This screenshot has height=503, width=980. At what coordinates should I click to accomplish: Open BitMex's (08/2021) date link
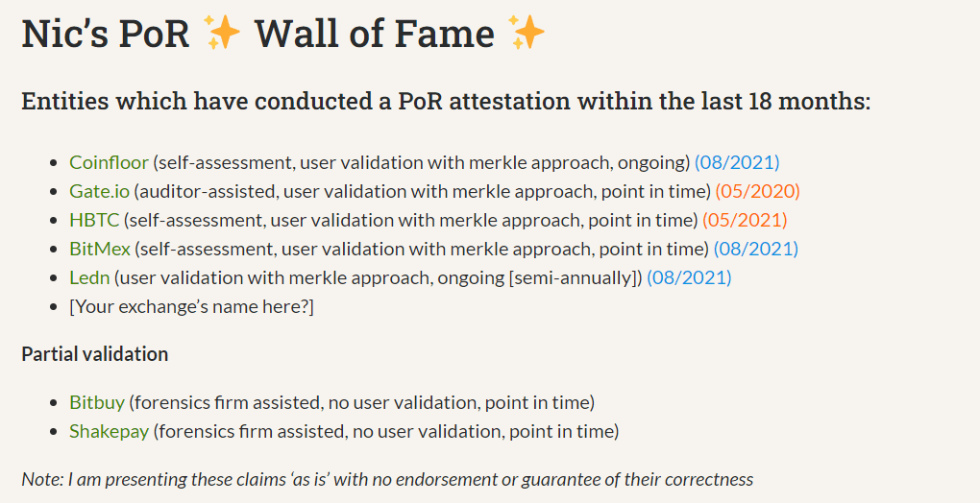click(755, 249)
